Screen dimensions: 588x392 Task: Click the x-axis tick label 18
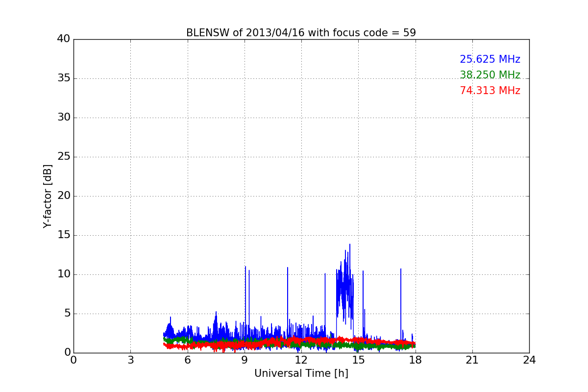click(416, 360)
